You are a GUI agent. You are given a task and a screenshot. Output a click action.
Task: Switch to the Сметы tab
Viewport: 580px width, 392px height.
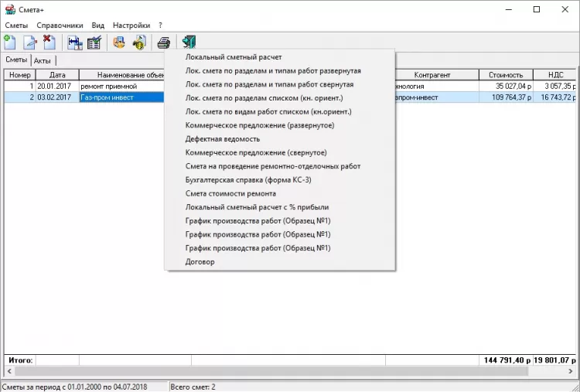click(x=17, y=60)
